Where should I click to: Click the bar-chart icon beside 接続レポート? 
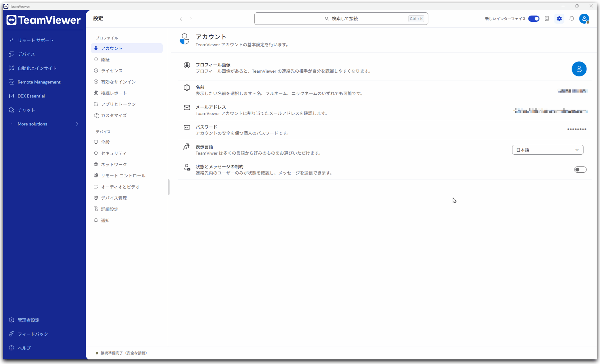pyautogui.click(x=96, y=93)
